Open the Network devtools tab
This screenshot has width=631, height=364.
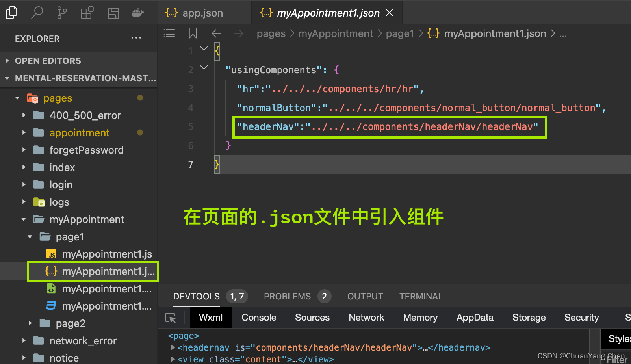click(366, 318)
